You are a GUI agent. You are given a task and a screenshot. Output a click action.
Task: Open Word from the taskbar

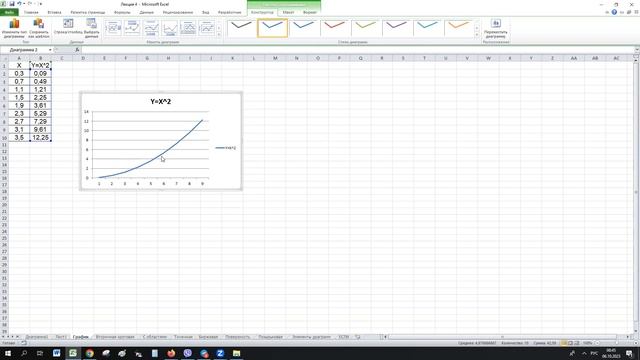[x=56, y=353]
